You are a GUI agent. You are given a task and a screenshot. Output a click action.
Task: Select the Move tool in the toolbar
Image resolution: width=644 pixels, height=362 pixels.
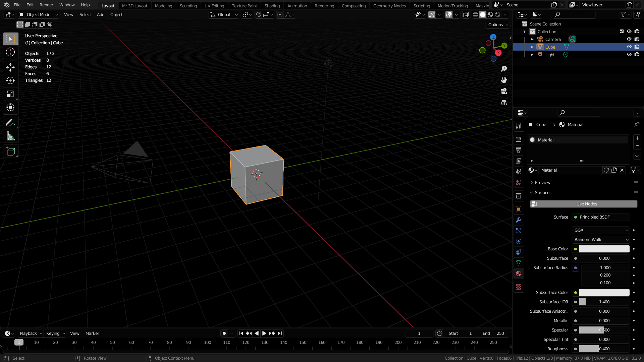pyautogui.click(x=10, y=67)
